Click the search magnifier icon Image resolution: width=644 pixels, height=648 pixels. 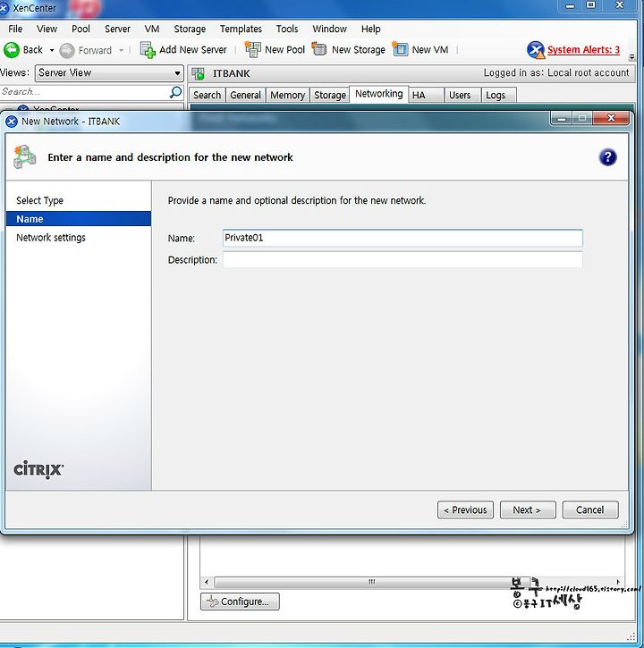[x=176, y=92]
